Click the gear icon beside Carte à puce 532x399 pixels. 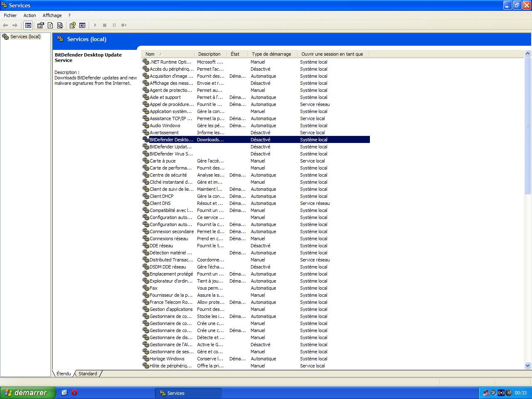[x=146, y=160]
